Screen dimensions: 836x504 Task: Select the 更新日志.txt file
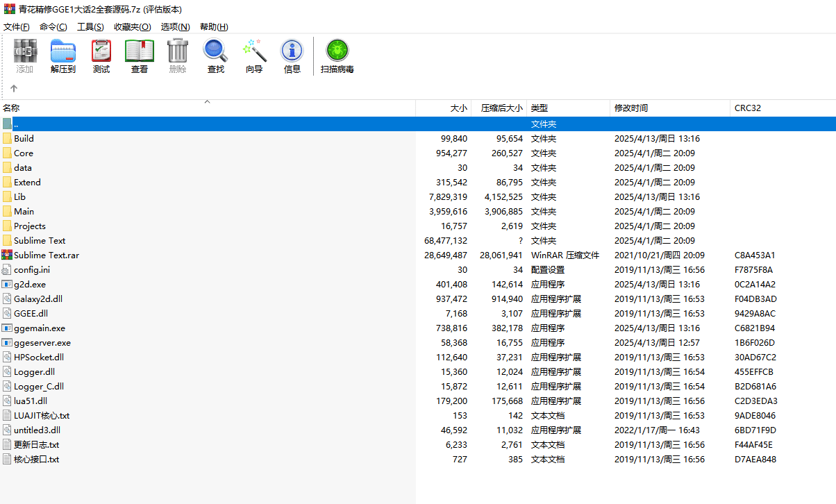click(x=36, y=445)
